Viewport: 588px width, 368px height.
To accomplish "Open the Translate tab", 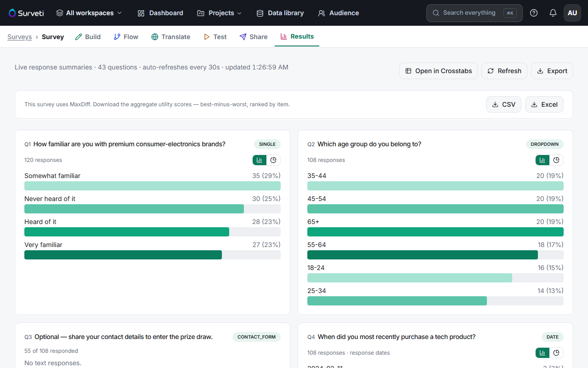I will click(171, 37).
